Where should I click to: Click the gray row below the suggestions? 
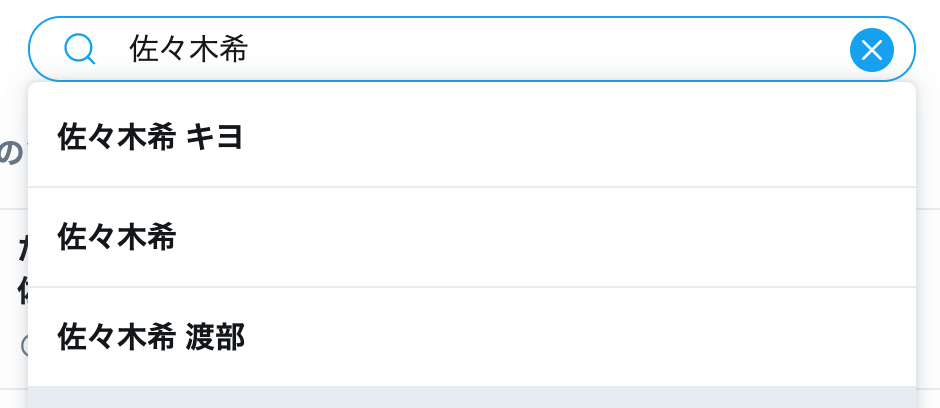pos(471,397)
